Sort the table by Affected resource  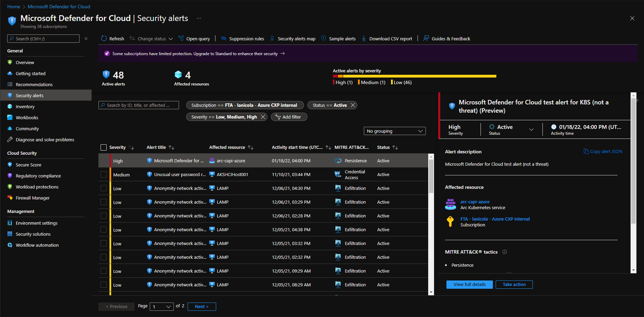pos(231,147)
